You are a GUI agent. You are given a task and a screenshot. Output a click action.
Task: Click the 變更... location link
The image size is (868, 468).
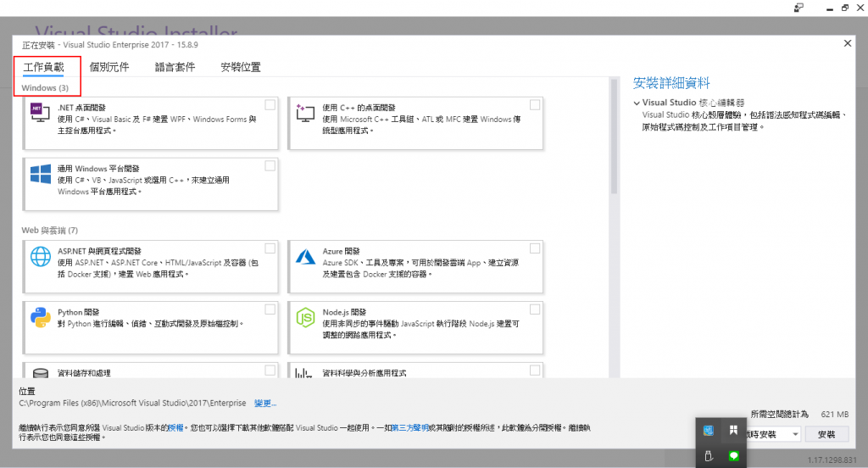click(265, 404)
